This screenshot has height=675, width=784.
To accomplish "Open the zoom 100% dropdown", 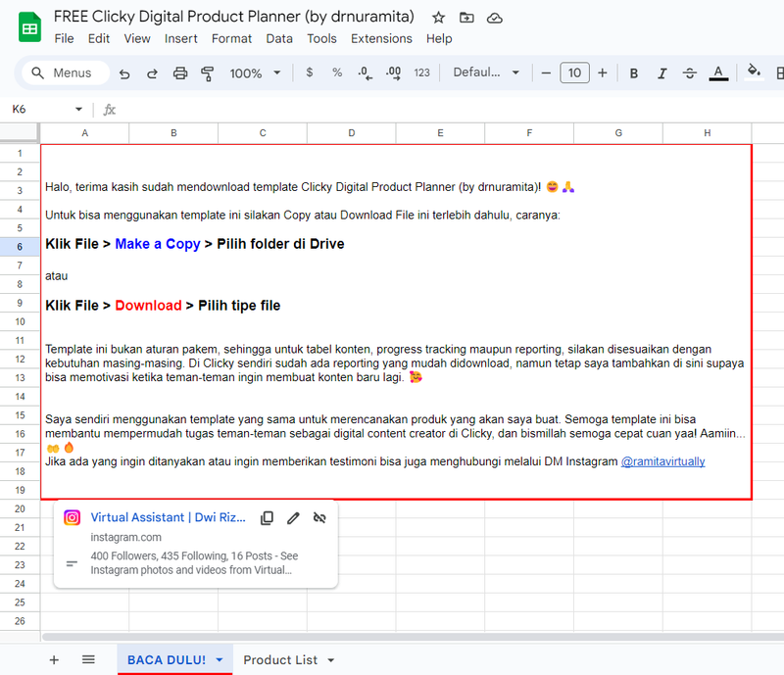I will (255, 73).
